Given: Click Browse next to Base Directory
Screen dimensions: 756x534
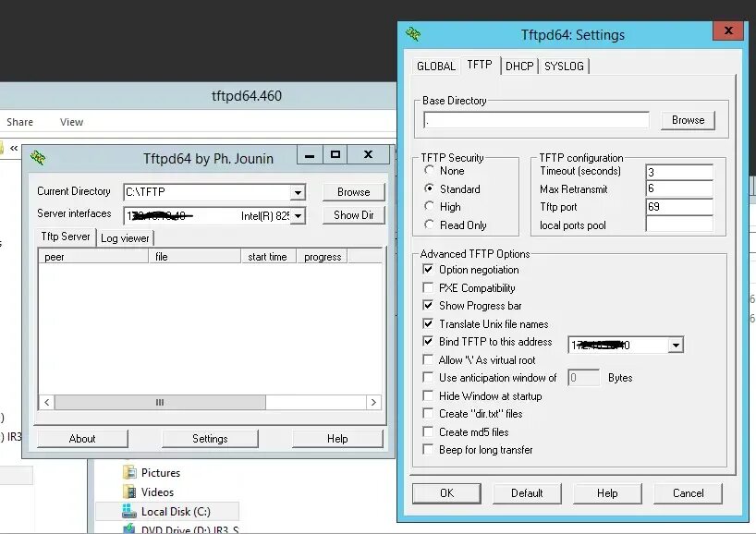Looking at the screenshot, I should (x=688, y=120).
